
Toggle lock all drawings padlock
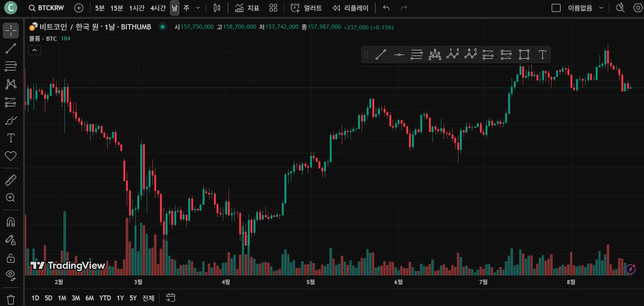11,258
